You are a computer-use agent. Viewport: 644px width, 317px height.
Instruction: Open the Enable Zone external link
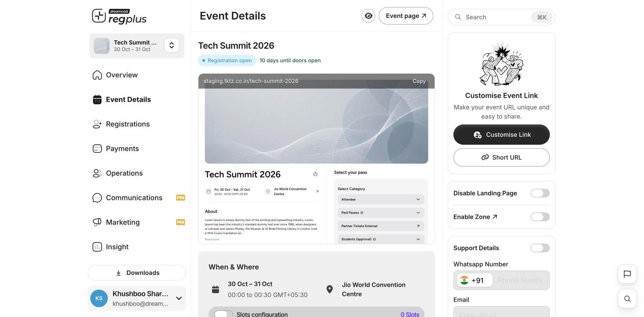(x=495, y=217)
